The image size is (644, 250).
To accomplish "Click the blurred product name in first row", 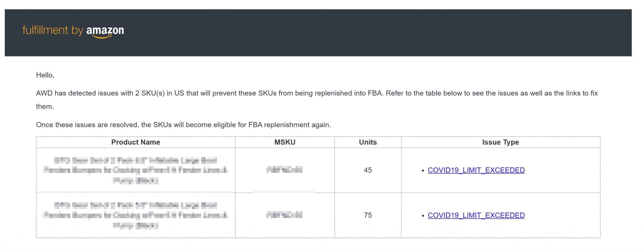I will 136,170.
